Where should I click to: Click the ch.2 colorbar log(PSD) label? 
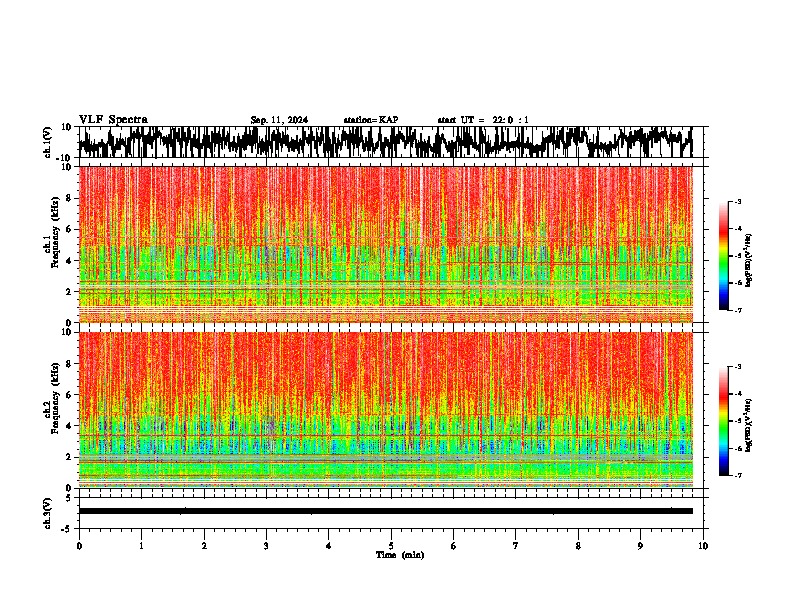point(748,425)
